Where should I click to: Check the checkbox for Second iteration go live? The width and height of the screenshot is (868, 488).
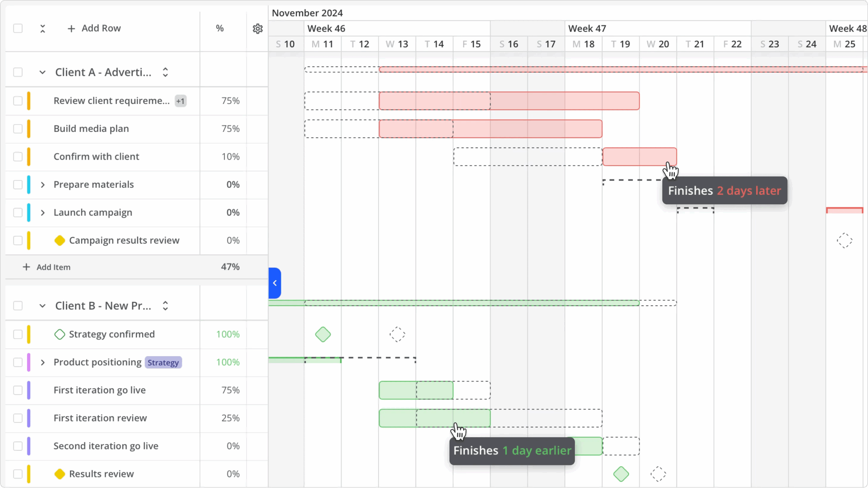18,446
